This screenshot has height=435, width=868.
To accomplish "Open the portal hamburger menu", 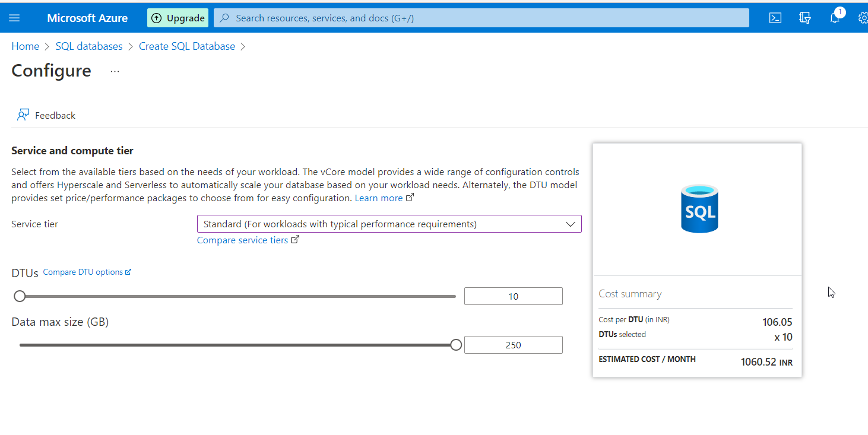I will click(x=14, y=18).
